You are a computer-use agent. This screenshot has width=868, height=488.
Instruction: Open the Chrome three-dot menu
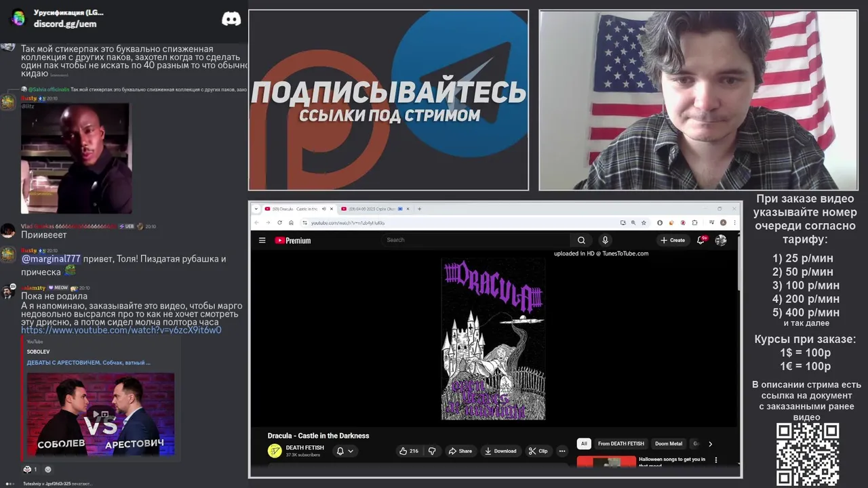[734, 222]
